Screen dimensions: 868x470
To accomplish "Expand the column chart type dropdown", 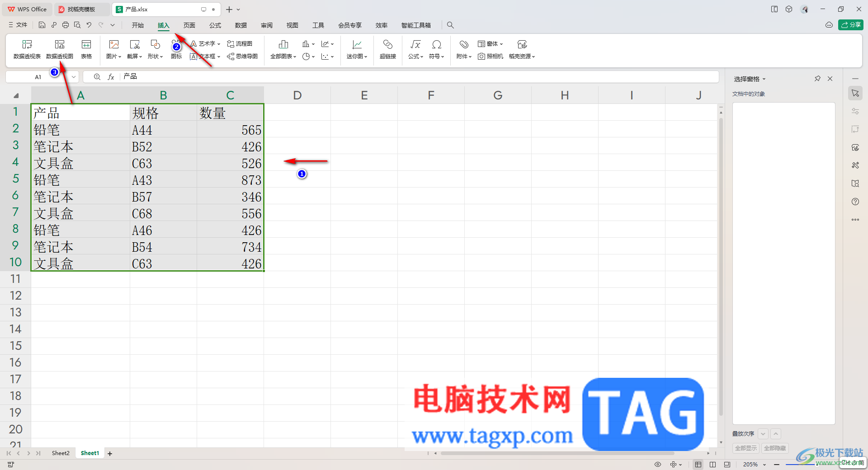I will click(313, 44).
